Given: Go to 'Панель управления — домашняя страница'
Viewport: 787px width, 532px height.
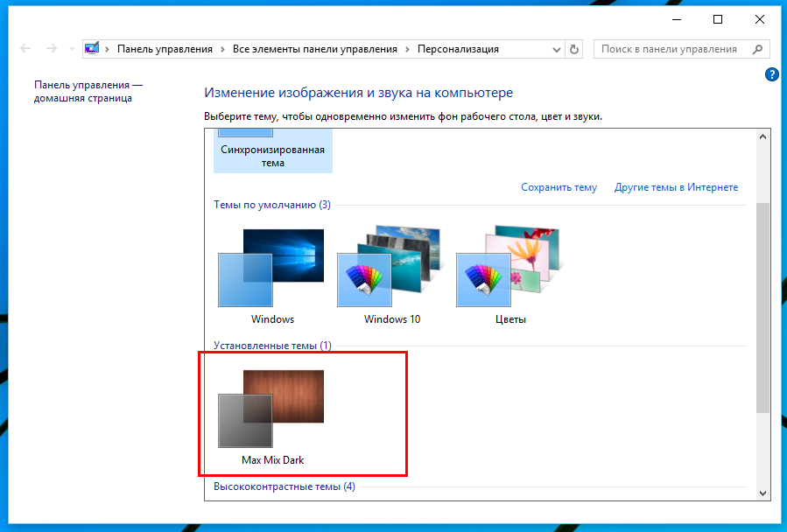Looking at the screenshot, I should pyautogui.click(x=88, y=91).
